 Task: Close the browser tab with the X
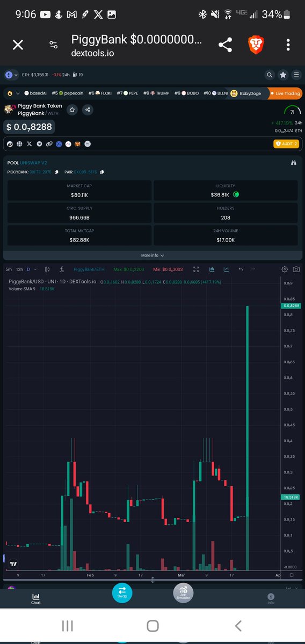click(x=18, y=45)
